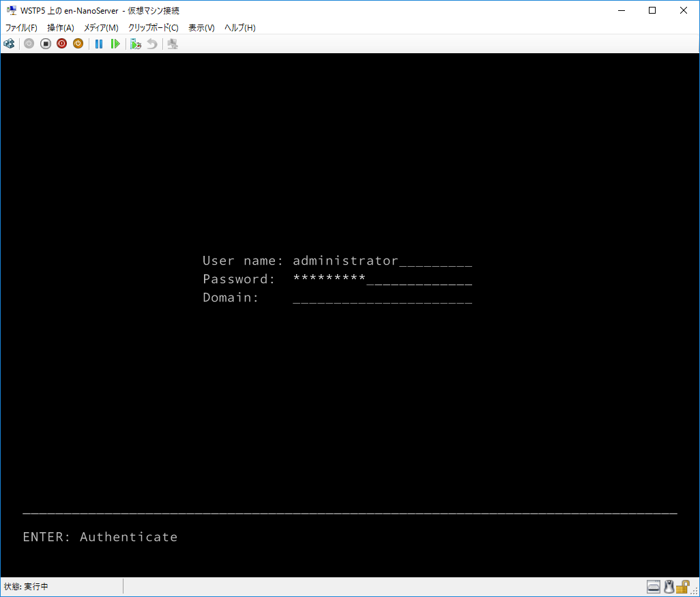This screenshot has height=597, width=700.
Task: Reset the VM with the green play icon
Action: [x=115, y=44]
